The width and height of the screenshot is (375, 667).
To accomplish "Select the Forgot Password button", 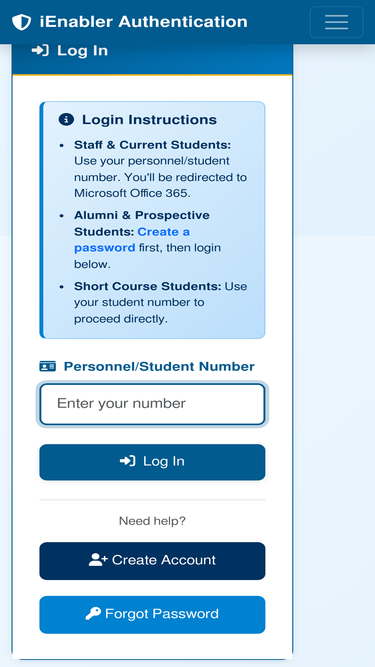I will (152, 615).
